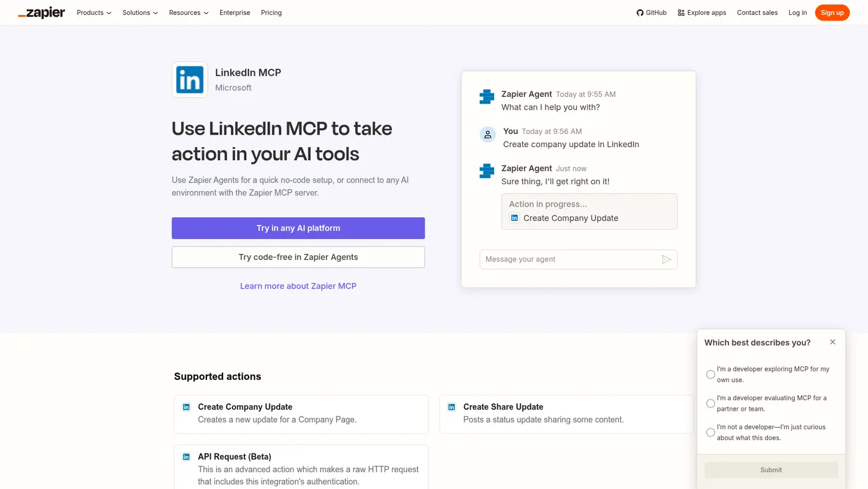
Task: Click Log in
Action: (x=797, y=12)
